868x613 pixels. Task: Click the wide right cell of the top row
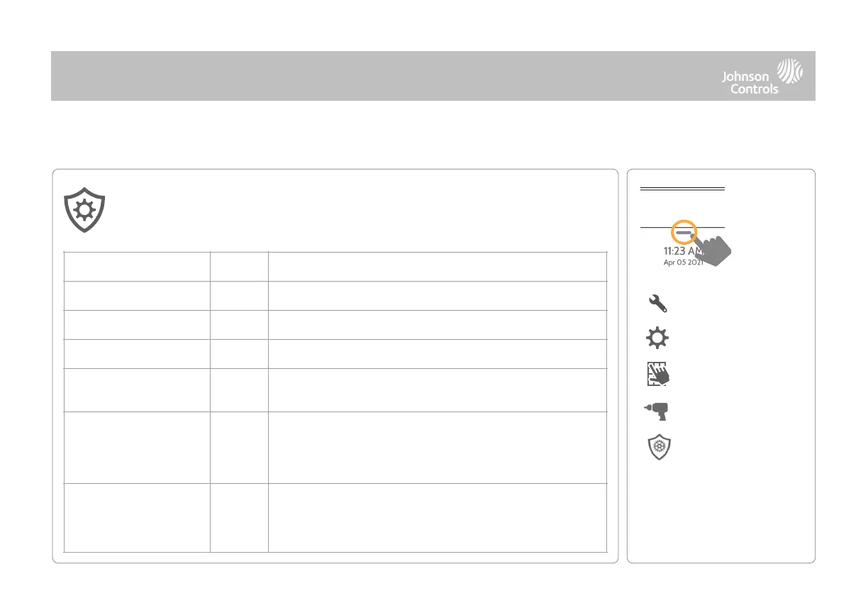438,266
